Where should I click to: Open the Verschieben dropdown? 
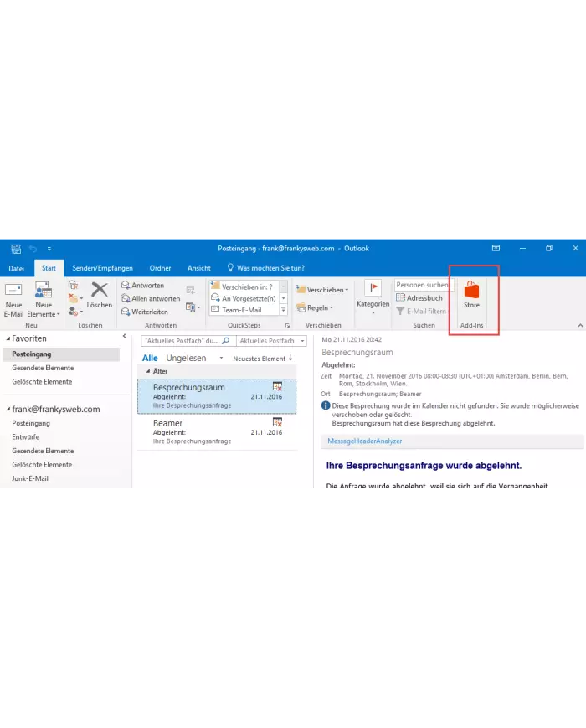(x=322, y=290)
